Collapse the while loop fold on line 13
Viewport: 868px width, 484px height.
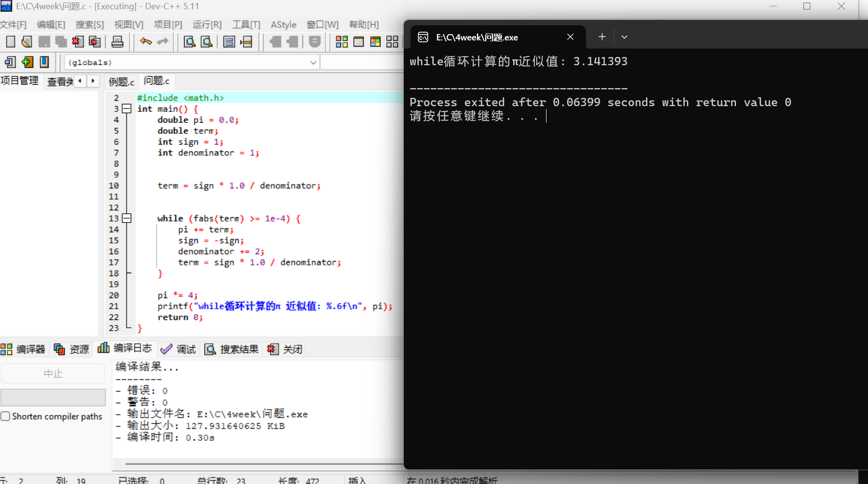tap(127, 218)
